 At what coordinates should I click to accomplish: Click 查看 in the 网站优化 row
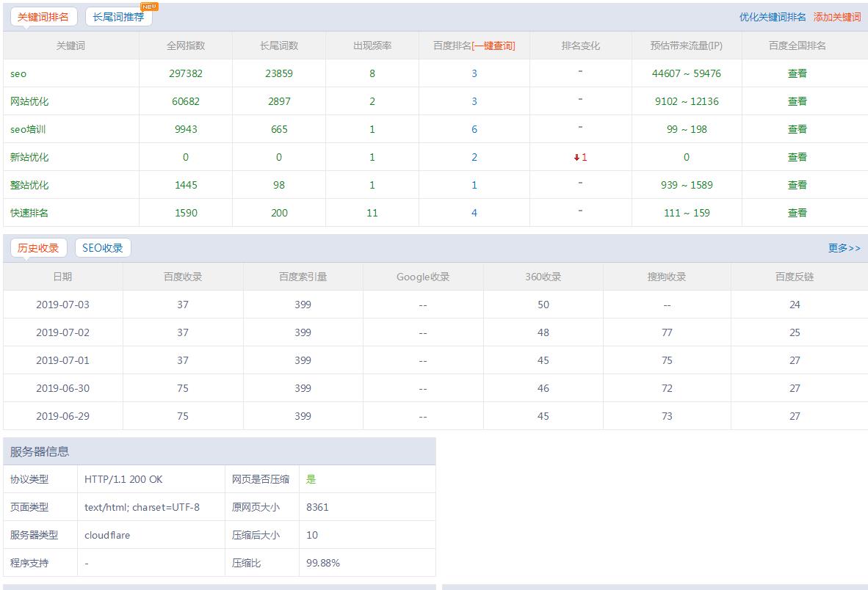pos(798,101)
